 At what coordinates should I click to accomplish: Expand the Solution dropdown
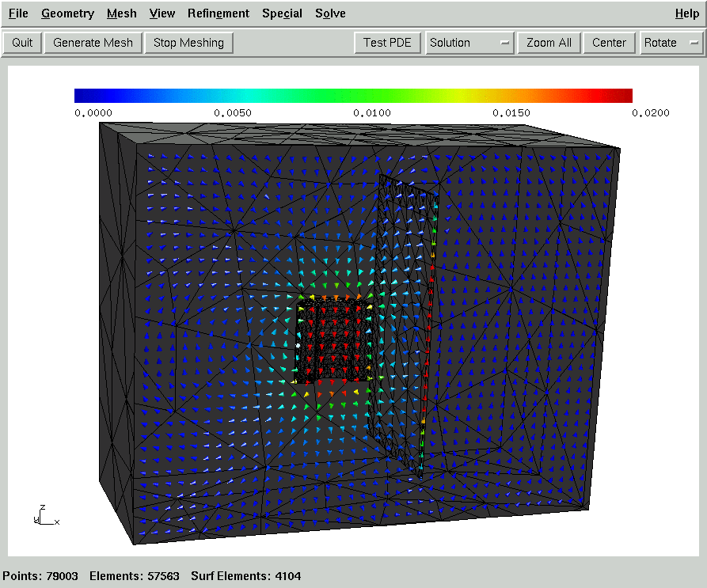coord(469,43)
